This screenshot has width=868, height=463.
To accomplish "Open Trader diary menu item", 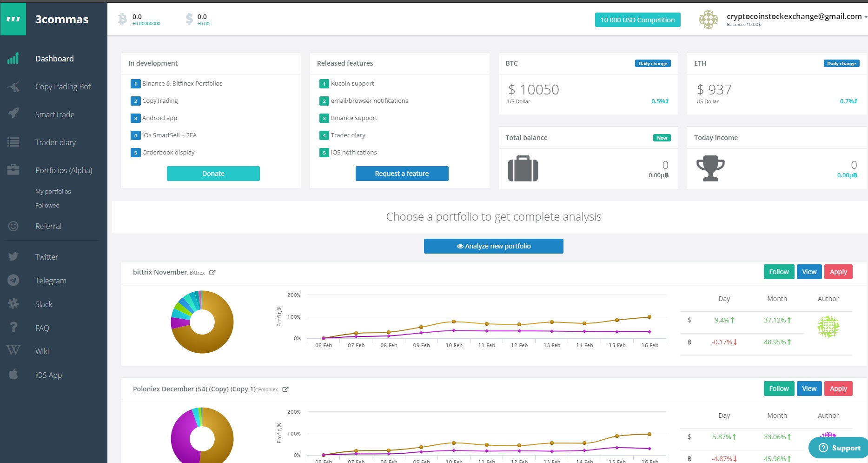I will [x=55, y=142].
